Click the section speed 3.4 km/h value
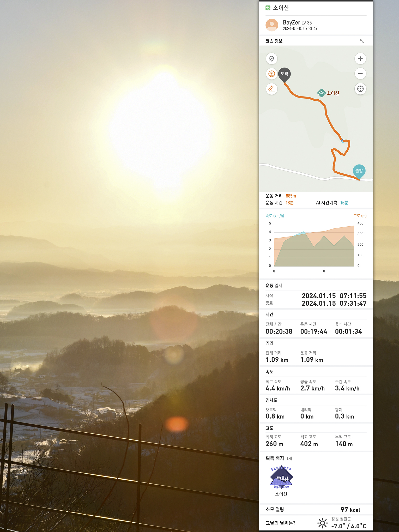 click(347, 388)
